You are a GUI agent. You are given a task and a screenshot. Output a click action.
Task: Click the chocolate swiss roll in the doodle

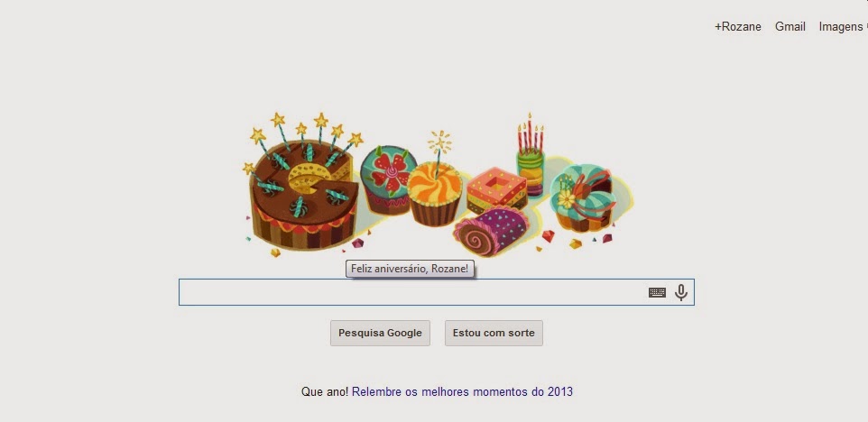pos(491,231)
